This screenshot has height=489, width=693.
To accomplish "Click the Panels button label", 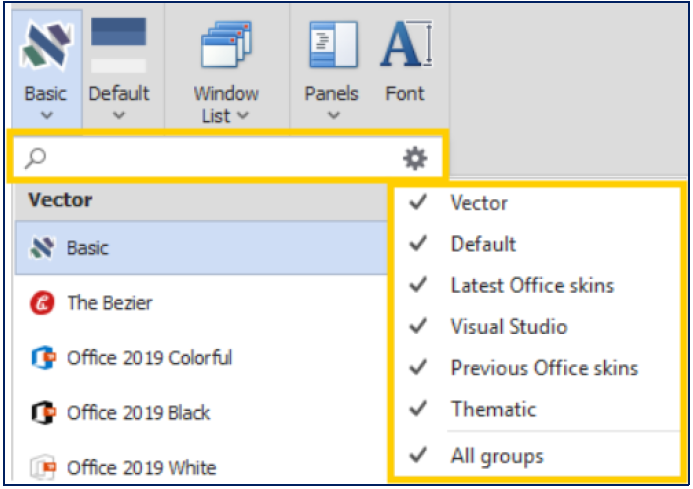I will [331, 94].
